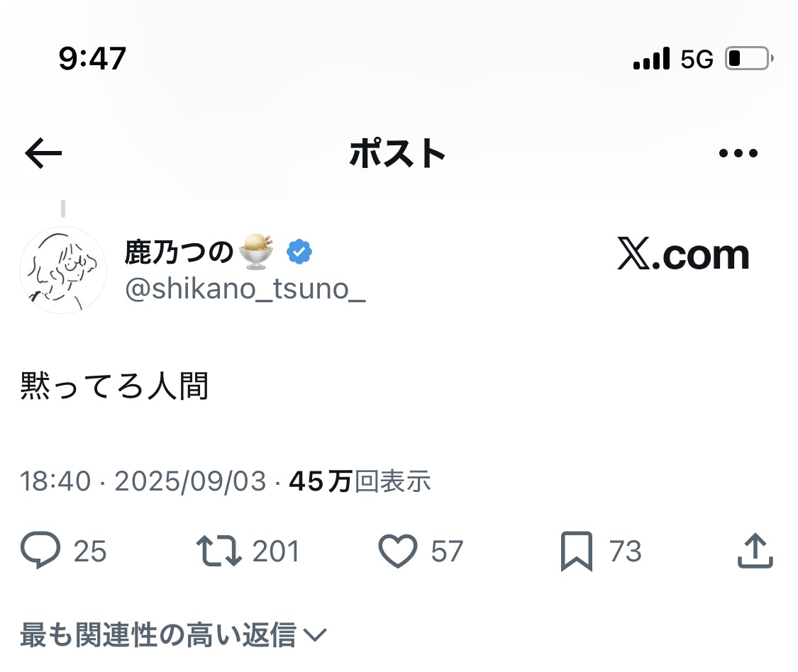This screenshot has width=798, height=672.
Task: Tap the reply speech bubble icon
Action: [x=40, y=551]
